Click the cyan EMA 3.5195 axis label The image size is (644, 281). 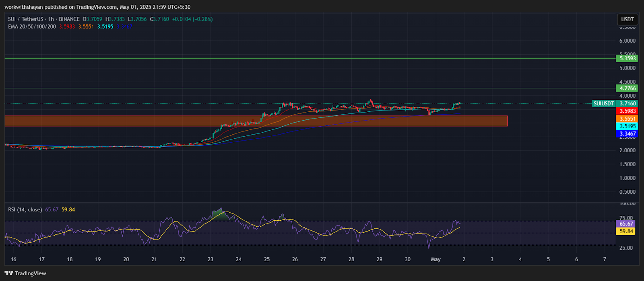point(627,126)
